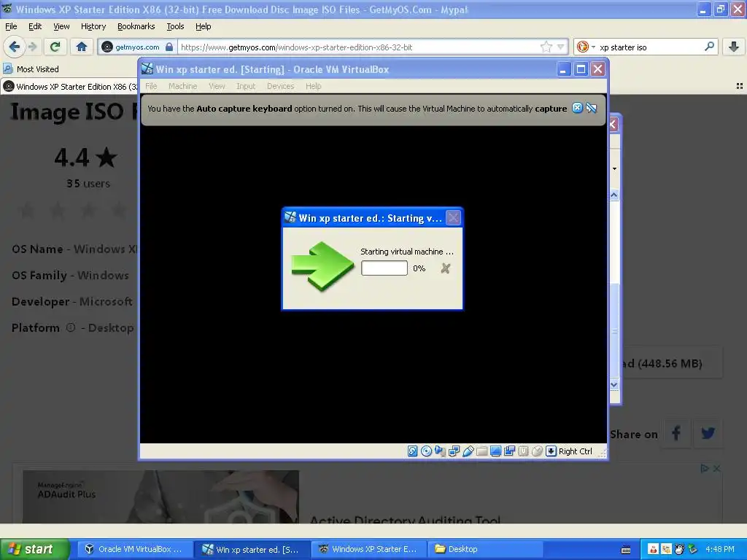Click the hard disk activity indicator icon

coord(413,451)
